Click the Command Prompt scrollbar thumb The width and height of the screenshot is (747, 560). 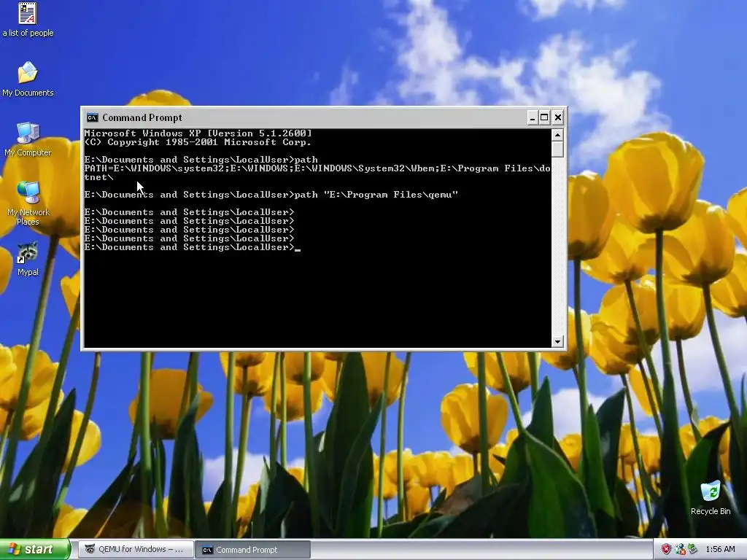pos(557,149)
